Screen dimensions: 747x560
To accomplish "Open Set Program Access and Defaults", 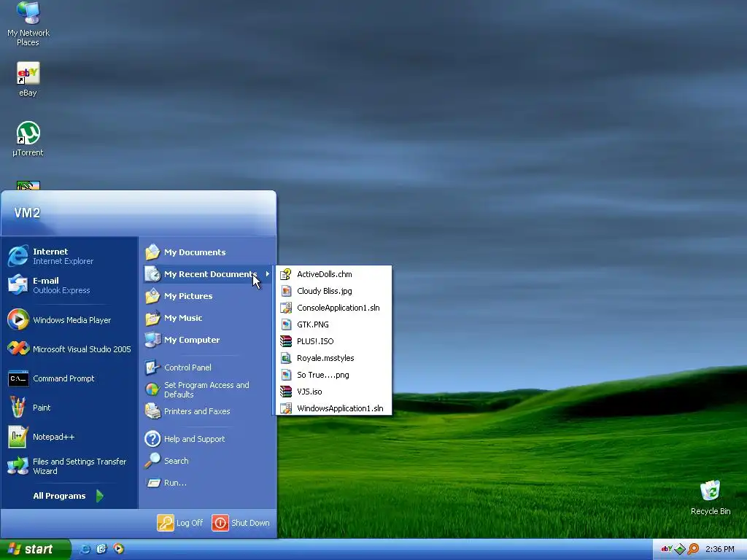I will [208, 389].
